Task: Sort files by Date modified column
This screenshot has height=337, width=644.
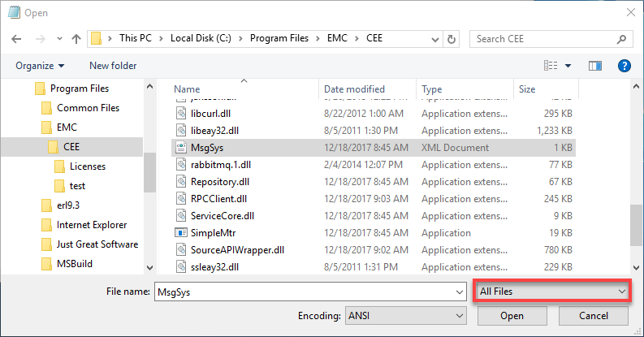Action: click(x=355, y=89)
